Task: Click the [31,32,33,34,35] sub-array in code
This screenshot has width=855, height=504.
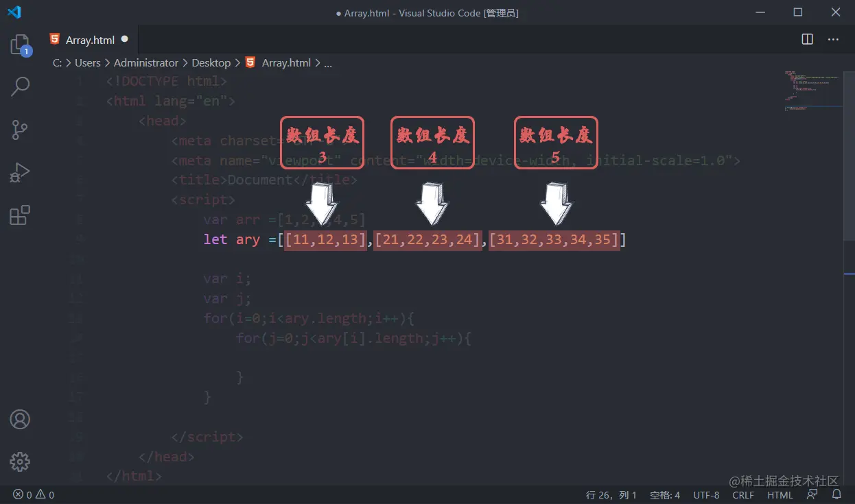Action: click(554, 239)
